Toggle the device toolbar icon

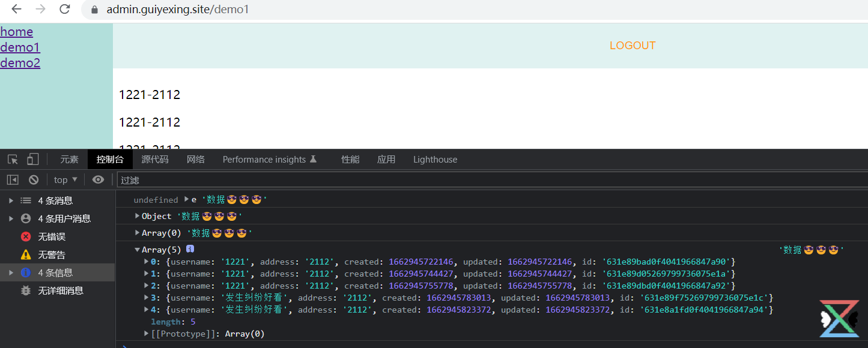[32, 160]
